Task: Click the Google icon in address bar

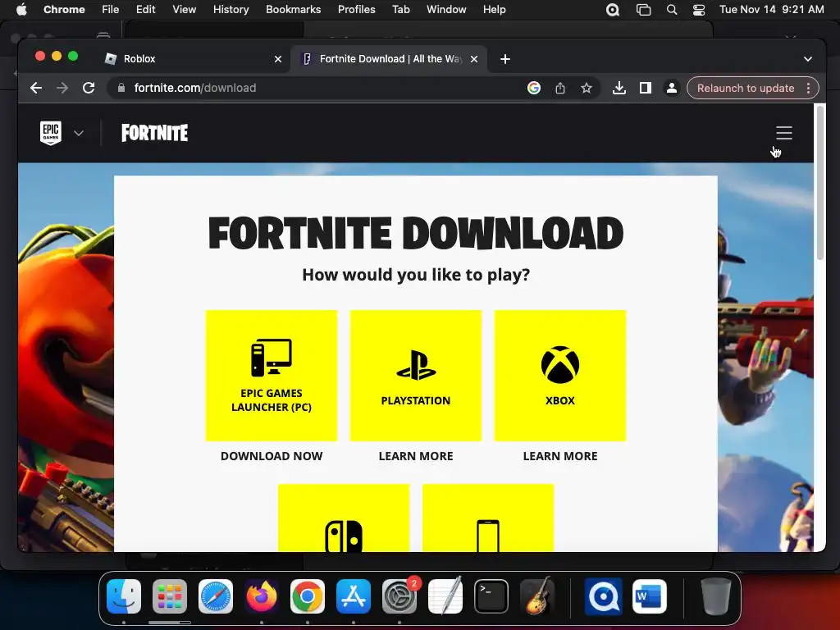Action: click(x=533, y=88)
